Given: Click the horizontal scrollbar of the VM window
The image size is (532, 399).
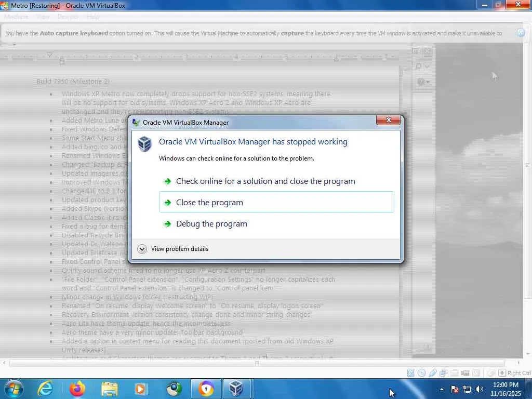Looking at the screenshot, I should 257,363.
